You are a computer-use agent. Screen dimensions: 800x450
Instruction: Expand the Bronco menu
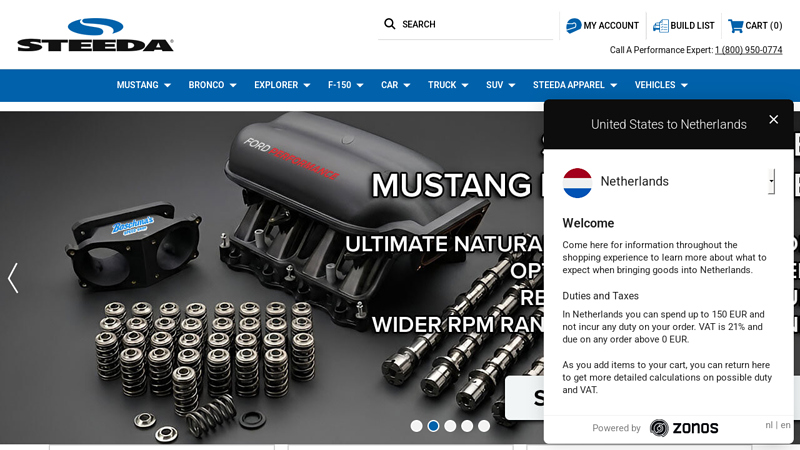click(x=212, y=85)
